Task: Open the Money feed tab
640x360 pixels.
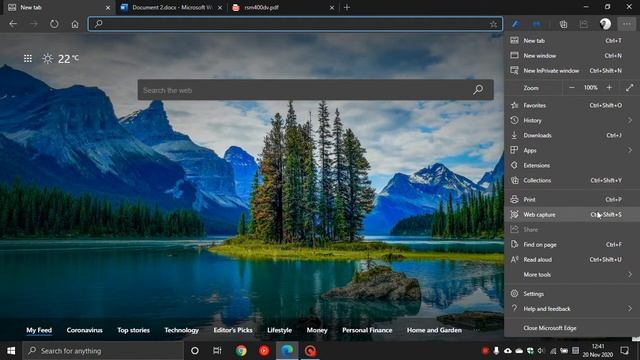Action: [x=317, y=330]
